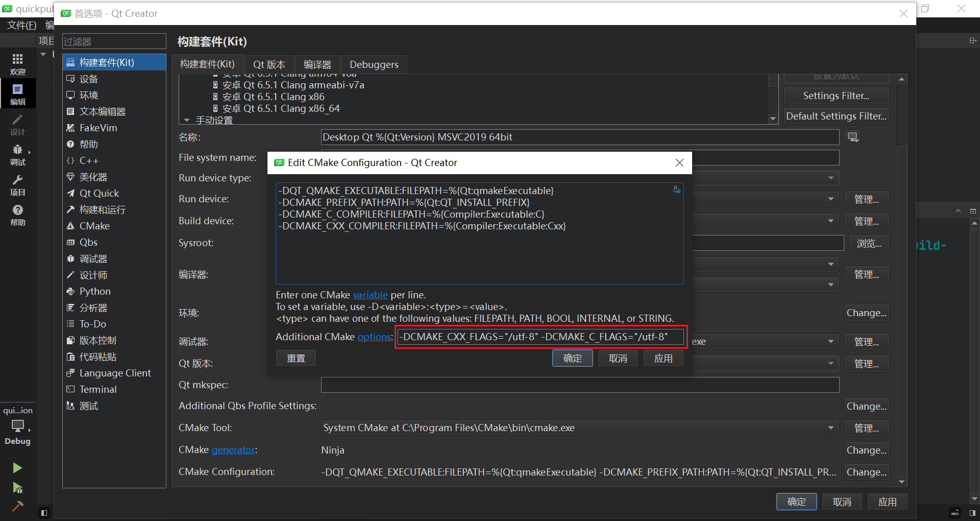This screenshot has height=521, width=980.
Task: Open the CMake generator link
Action: pyautogui.click(x=233, y=449)
